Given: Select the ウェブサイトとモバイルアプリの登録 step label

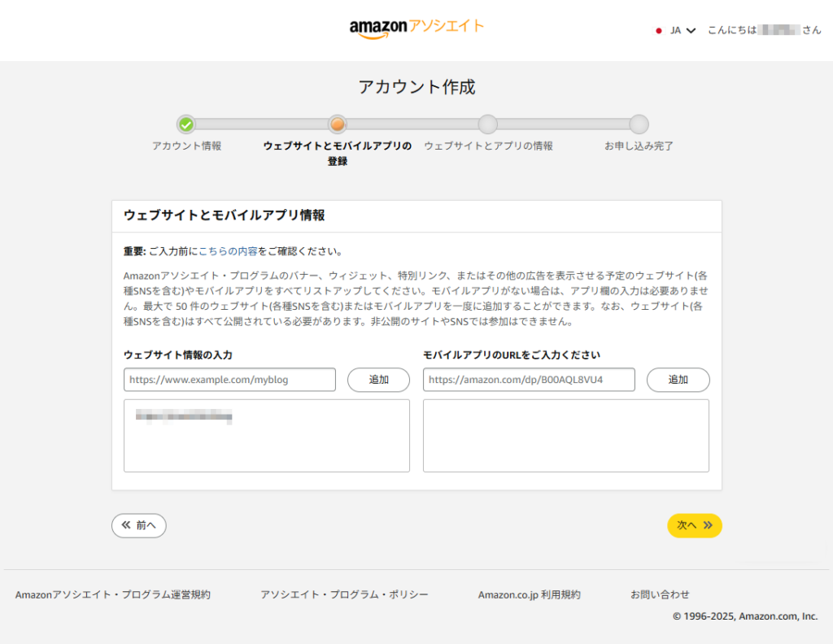Looking at the screenshot, I should point(338,153).
